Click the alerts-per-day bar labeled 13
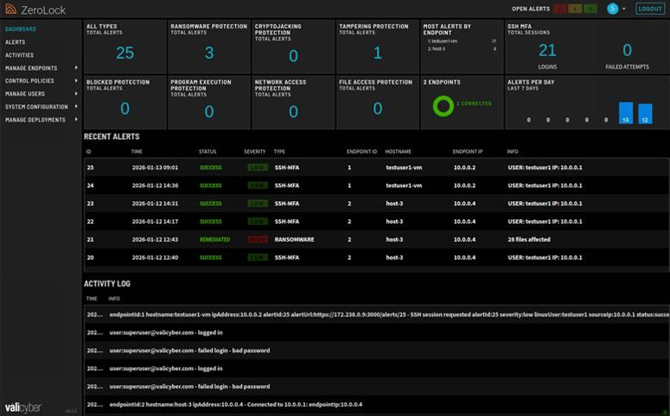The width and height of the screenshot is (670, 416). coord(626,113)
